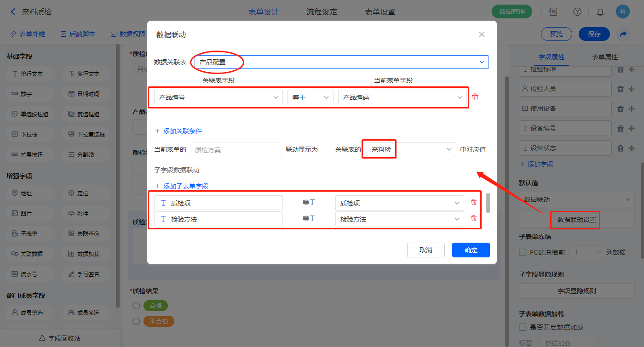Open the 来料检 linked field dropdown

(x=410, y=149)
